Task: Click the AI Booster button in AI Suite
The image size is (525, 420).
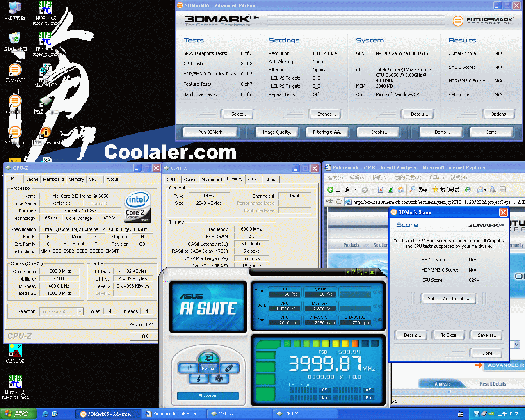Action: [x=208, y=395]
